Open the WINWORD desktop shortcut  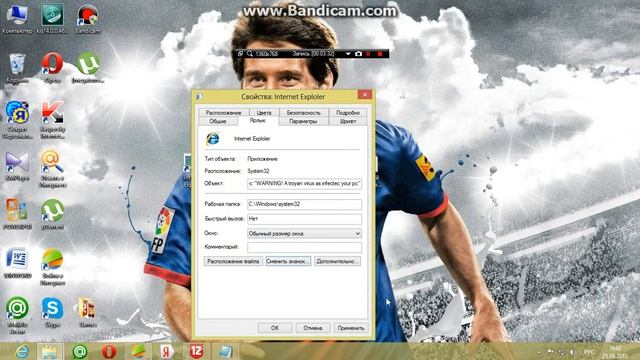17,263
